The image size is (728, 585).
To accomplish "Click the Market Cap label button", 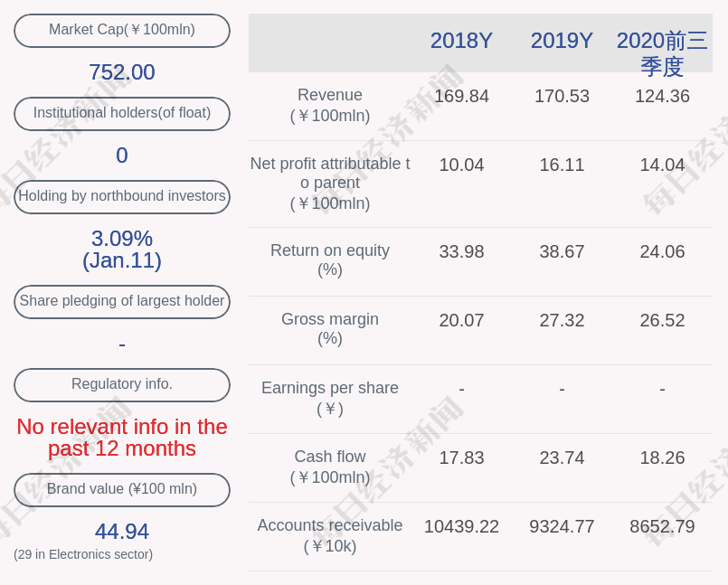I will 122,30.
